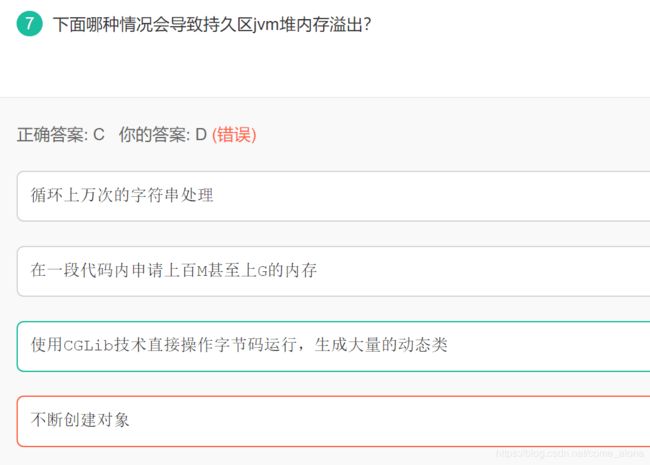
Task: Click the 'jvm' word in the question
Action: click(x=267, y=25)
